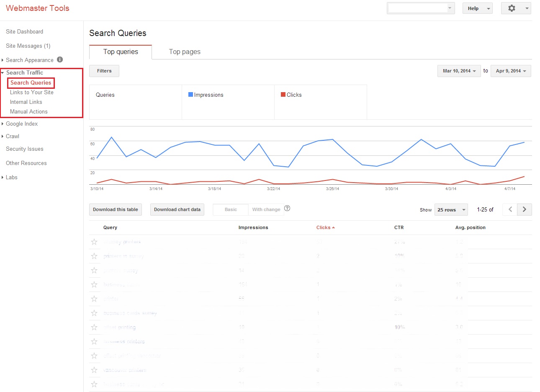The image size is (540, 392).
Task: Enable the With change view
Action: pos(266,209)
